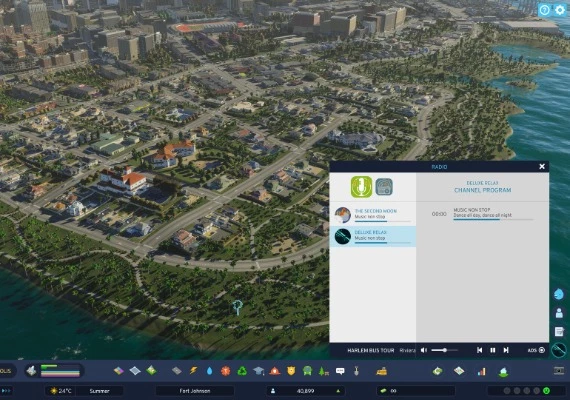The height and width of the screenshot is (400, 570).
Task: Toggle the Radio panel round icon
Action: [x=559, y=350]
